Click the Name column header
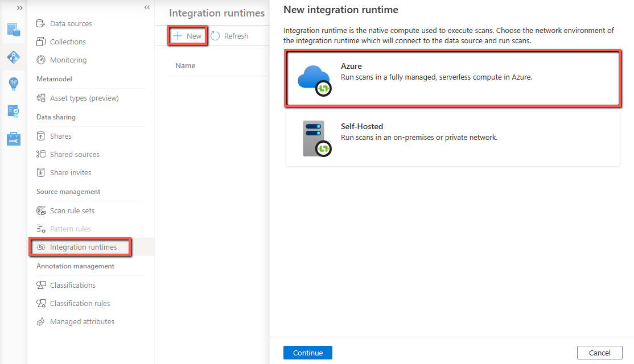Image resolution: width=634 pixels, height=364 pixels. point(185,65)
